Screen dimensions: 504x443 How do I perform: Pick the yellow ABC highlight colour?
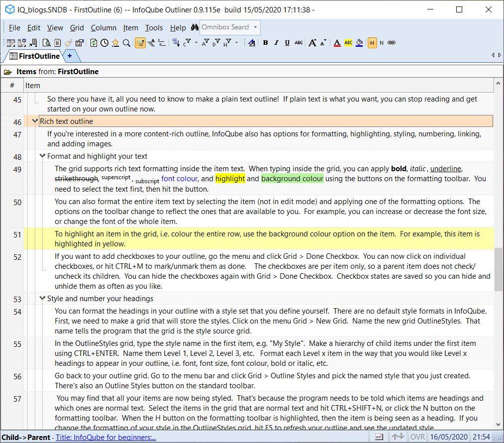[x=348, y=43]
